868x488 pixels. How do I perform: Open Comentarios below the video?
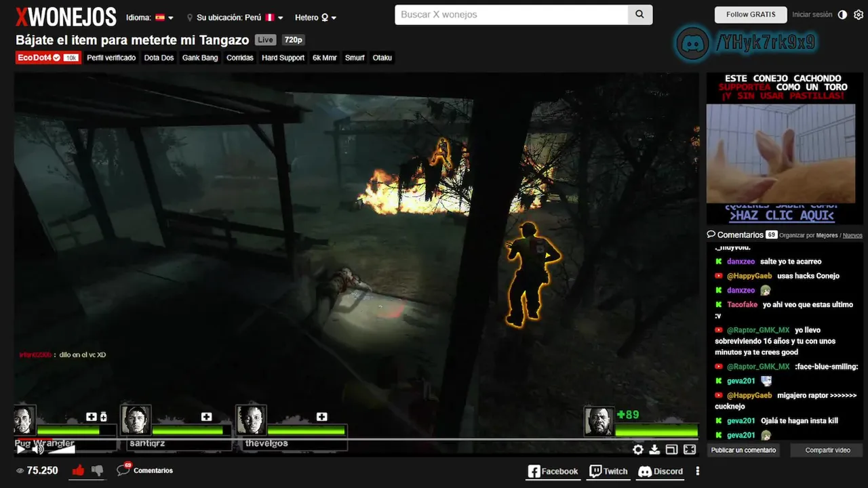pos(144,470)
